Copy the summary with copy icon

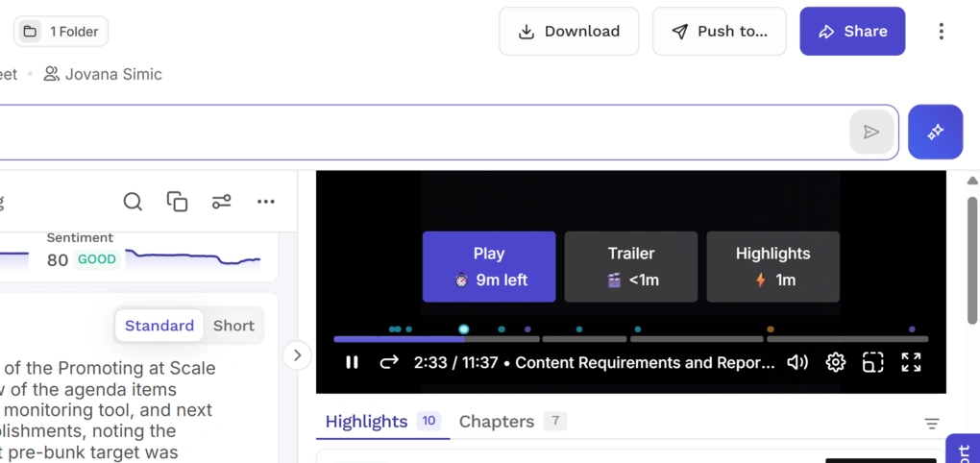(177, 201)
